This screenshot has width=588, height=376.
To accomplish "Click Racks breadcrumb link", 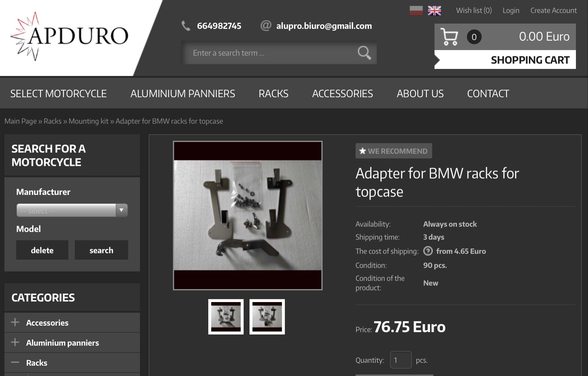I will [x=53, y=121].
